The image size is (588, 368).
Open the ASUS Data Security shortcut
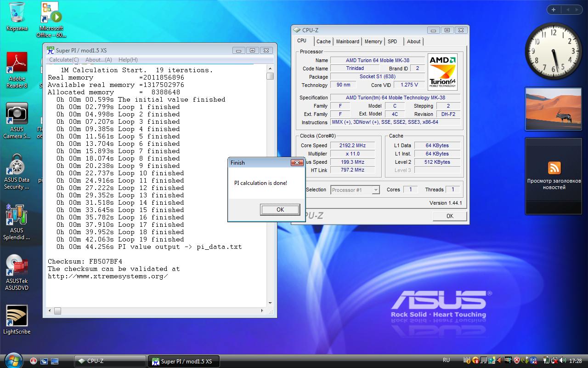tap(17, 171)
